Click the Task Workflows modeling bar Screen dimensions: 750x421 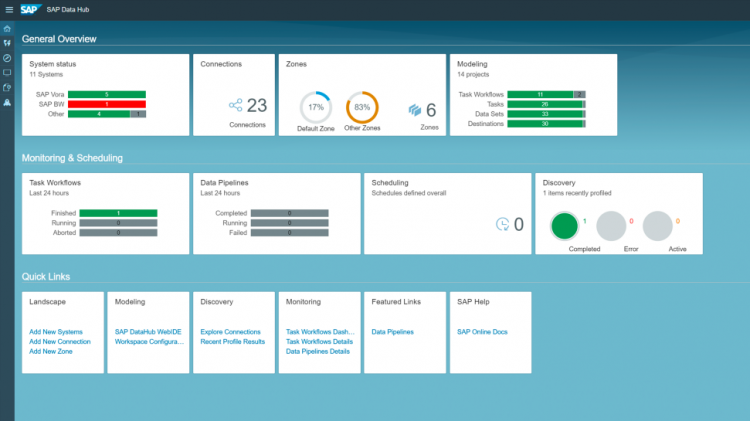546,95
